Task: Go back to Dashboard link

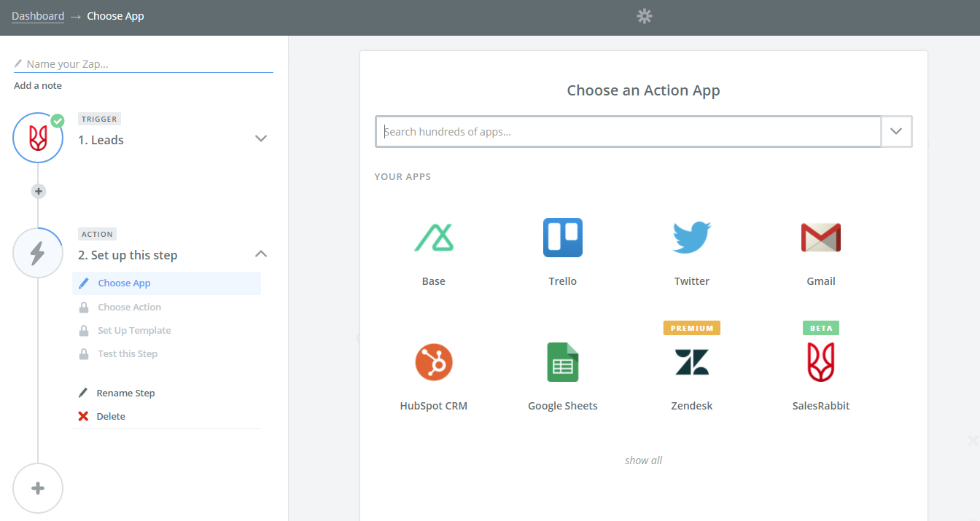Action: pyautogui.click(x=38, y=16)
